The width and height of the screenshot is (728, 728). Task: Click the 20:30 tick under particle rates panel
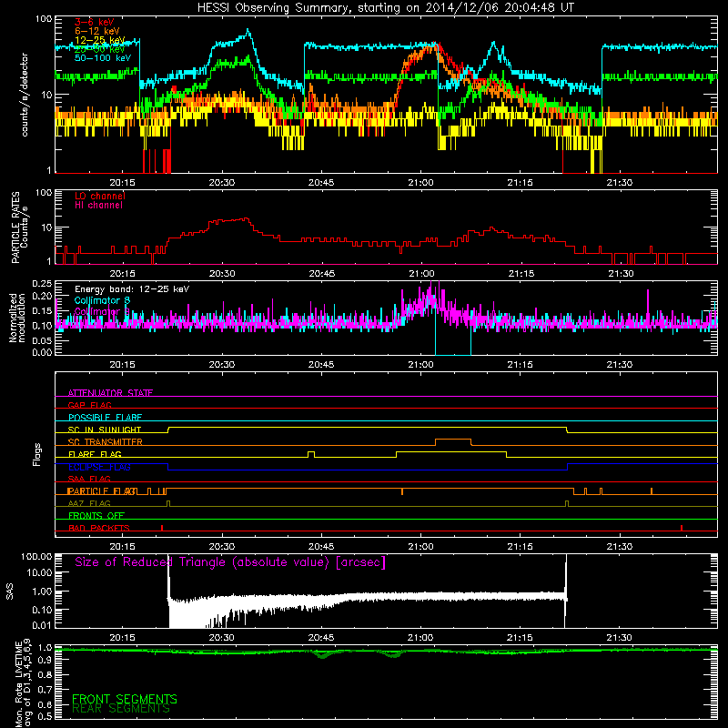click(222, 274)
